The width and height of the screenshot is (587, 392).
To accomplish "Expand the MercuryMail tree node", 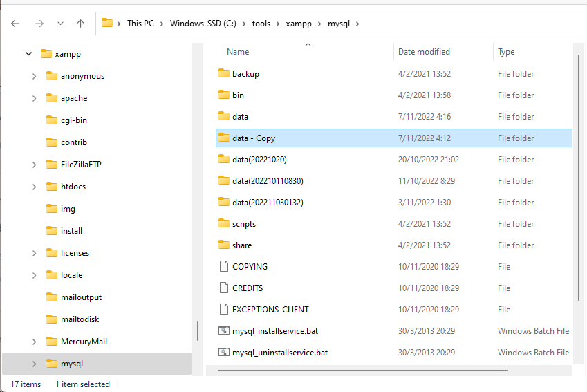I will tap(35, 342).
